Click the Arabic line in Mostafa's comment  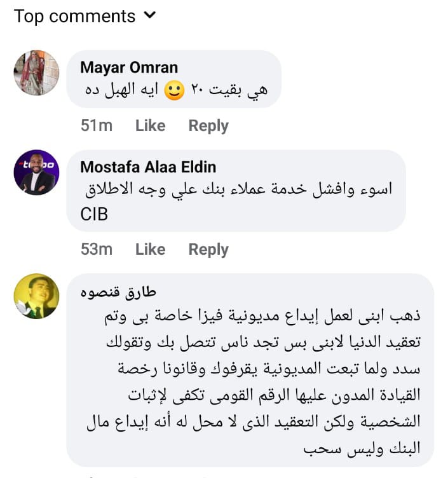pyautogui.click(x=238, y=189)
